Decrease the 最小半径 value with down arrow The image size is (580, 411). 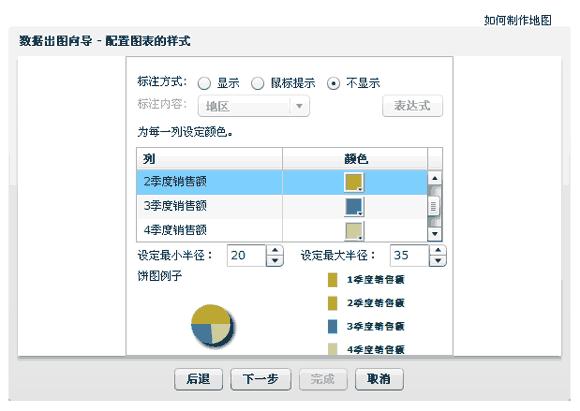275,261
